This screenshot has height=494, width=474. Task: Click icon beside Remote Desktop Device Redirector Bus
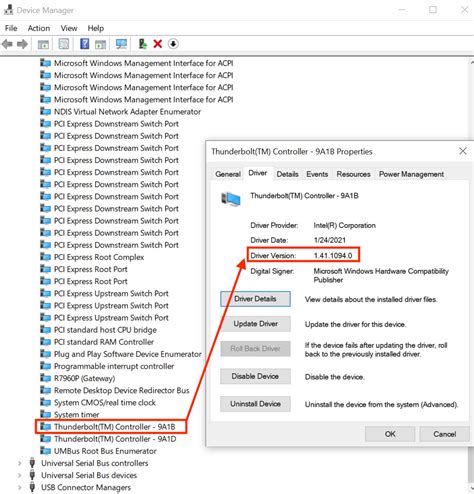pos(45,390)
